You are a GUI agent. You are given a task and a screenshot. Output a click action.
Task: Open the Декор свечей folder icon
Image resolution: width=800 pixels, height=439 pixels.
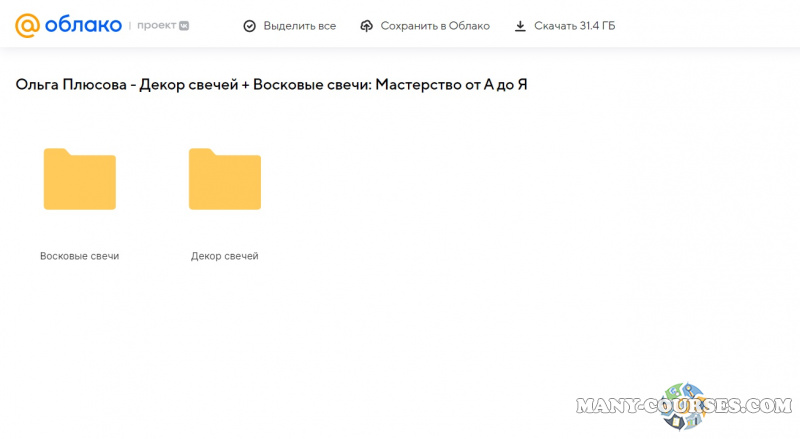225,180
